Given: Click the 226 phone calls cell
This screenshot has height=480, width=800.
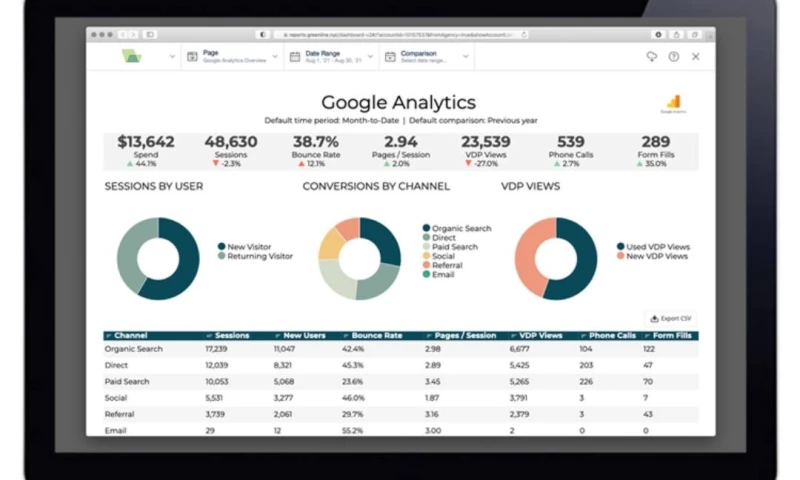Looking at the screenshot, I should [586, 382].
